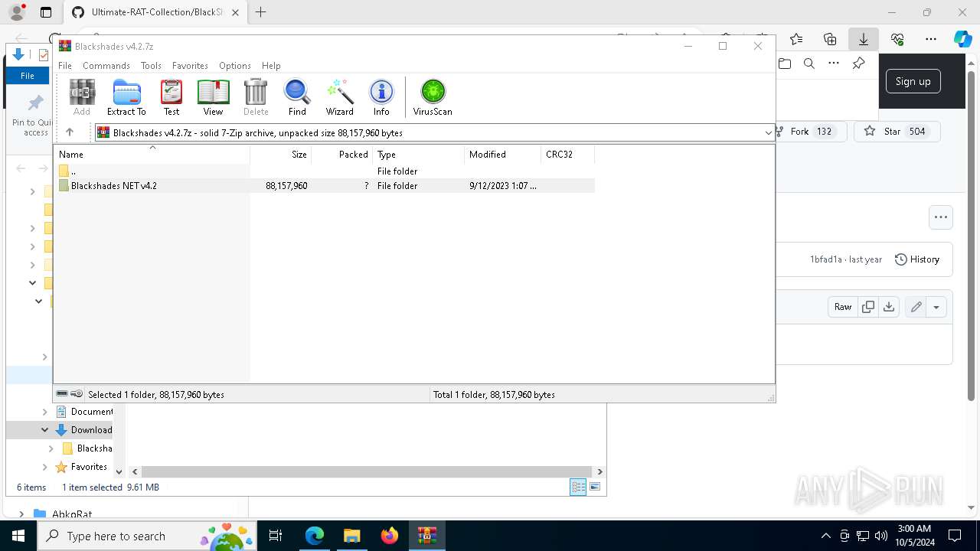Expand the archive path dropdown
This screenshot has width=980, height=551.
[768, 132]
